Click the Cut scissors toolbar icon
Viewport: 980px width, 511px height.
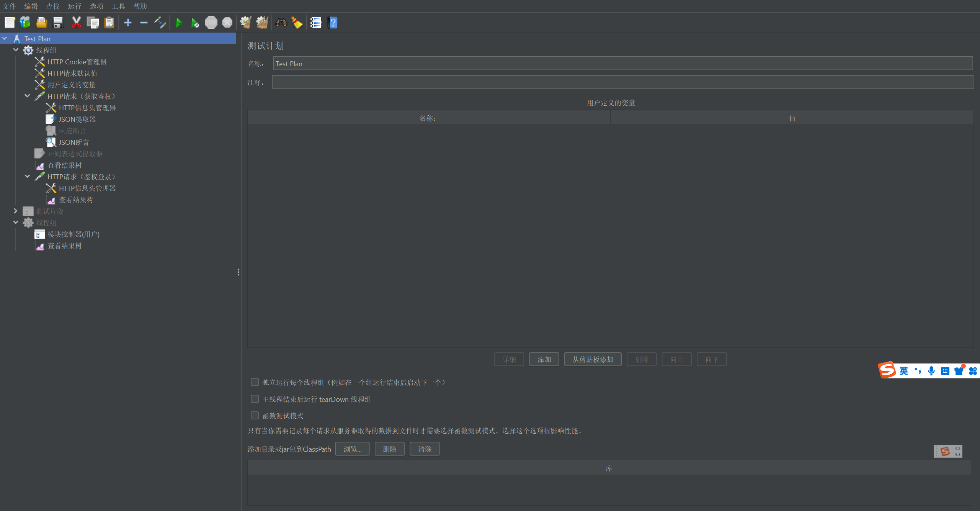click(x=77, y=23)
